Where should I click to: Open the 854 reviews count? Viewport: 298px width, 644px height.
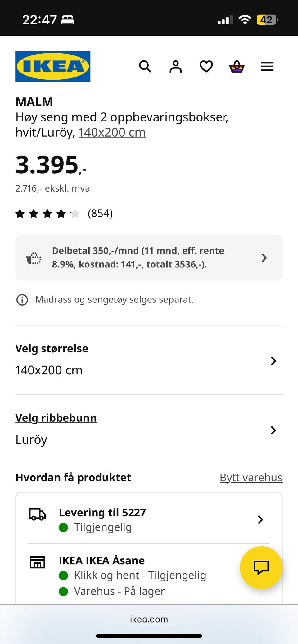(100, 214)
